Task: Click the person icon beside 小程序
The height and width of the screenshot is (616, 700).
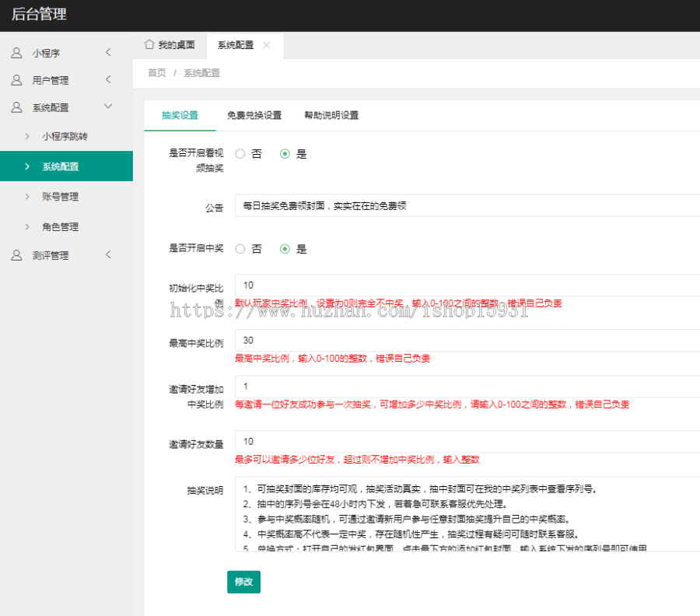Action: pos(16,53)
